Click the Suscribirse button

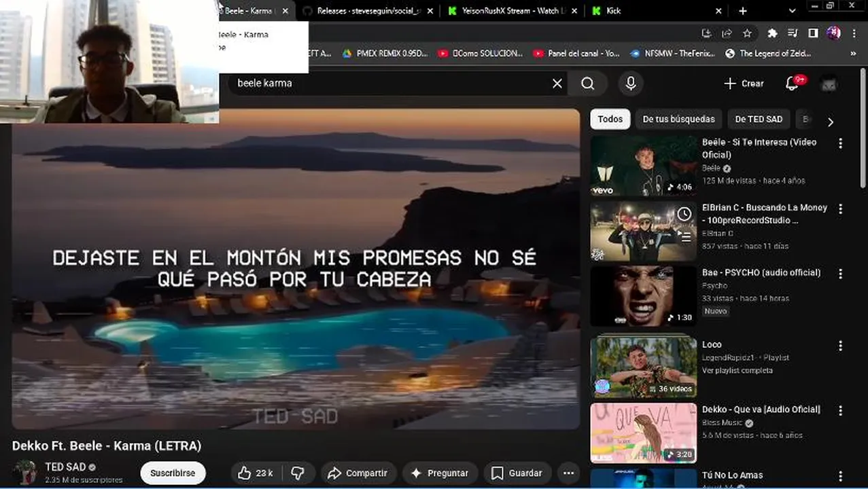pos(173,473)
